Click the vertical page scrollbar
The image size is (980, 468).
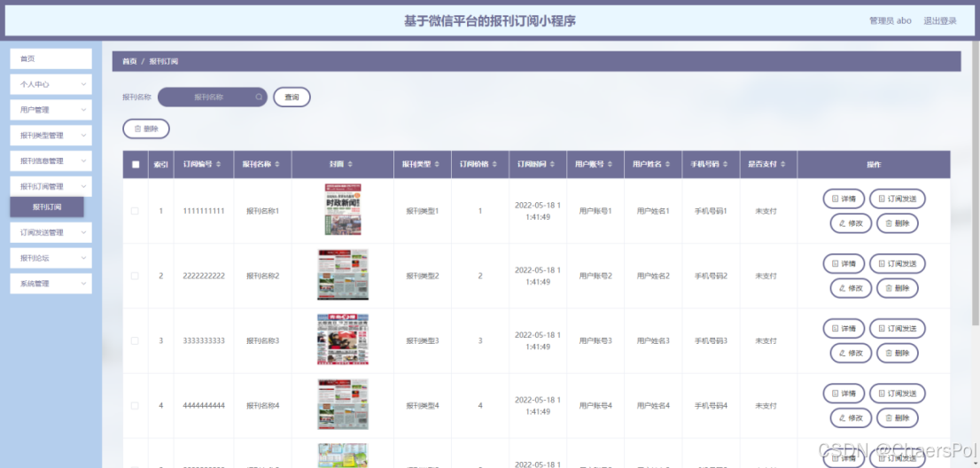click(976, 184)
